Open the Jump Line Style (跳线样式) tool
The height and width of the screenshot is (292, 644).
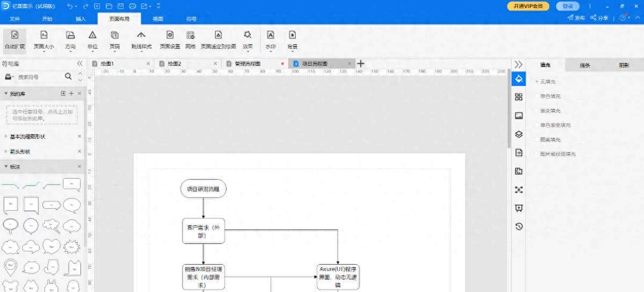141,40
